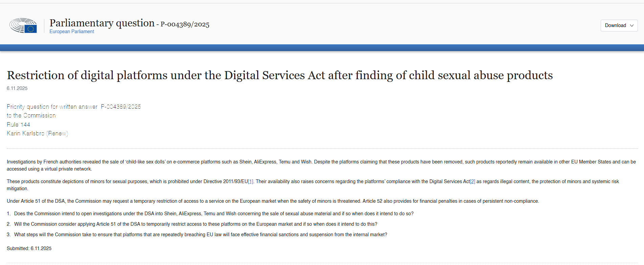
Task: Open the Download dropdown
Action: [x=619, y=25]
